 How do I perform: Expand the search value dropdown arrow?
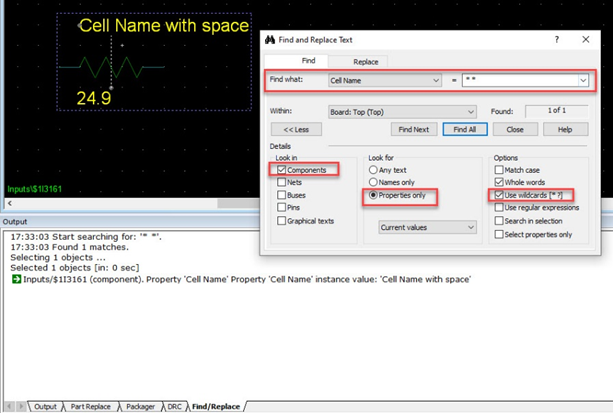[583, 80]
